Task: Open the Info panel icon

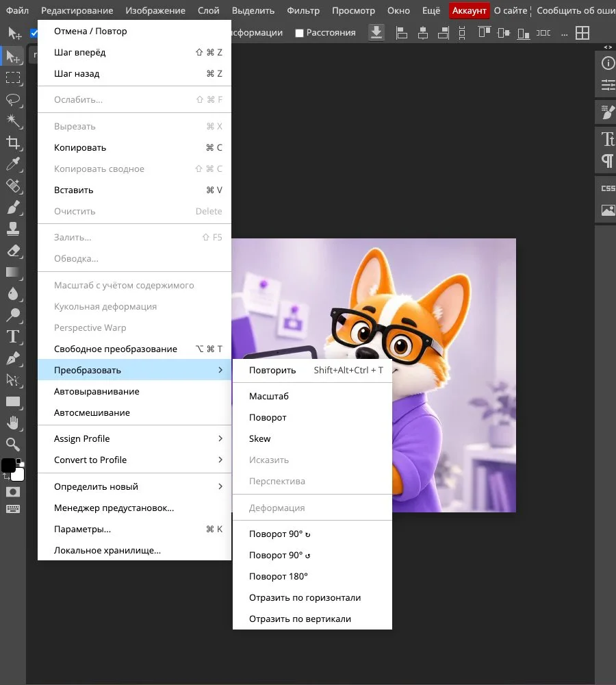Action: [608, 63]
